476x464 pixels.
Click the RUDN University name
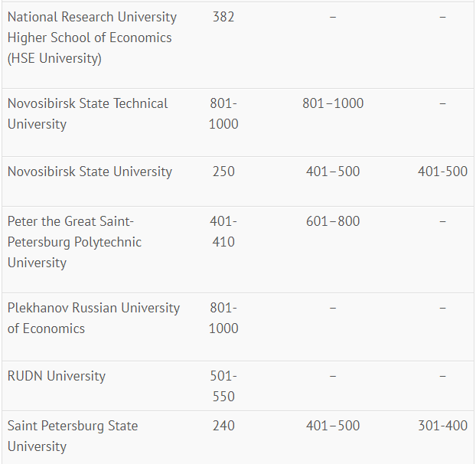click(57, 376)
